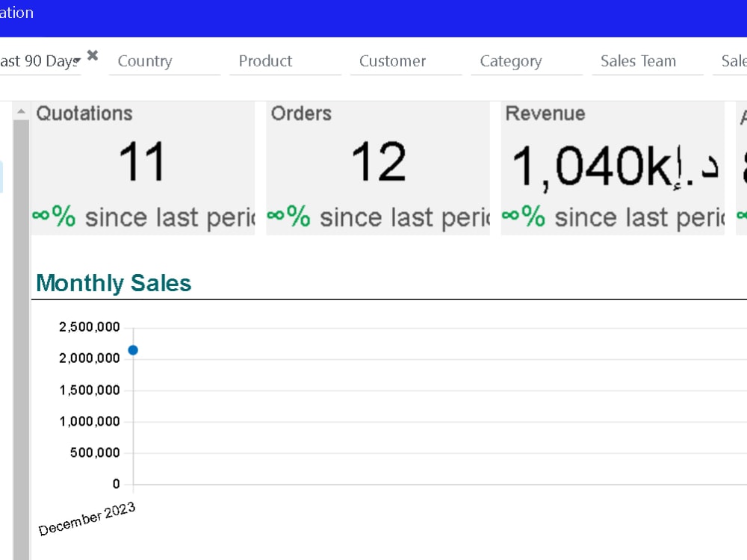Select the Revenue card value 1,040k
This screenshot has height=560, width=747.
pos(615,167)
